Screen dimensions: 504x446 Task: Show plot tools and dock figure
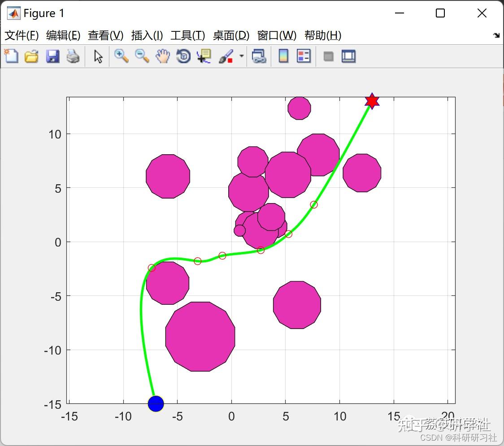[x=348, y=56]
